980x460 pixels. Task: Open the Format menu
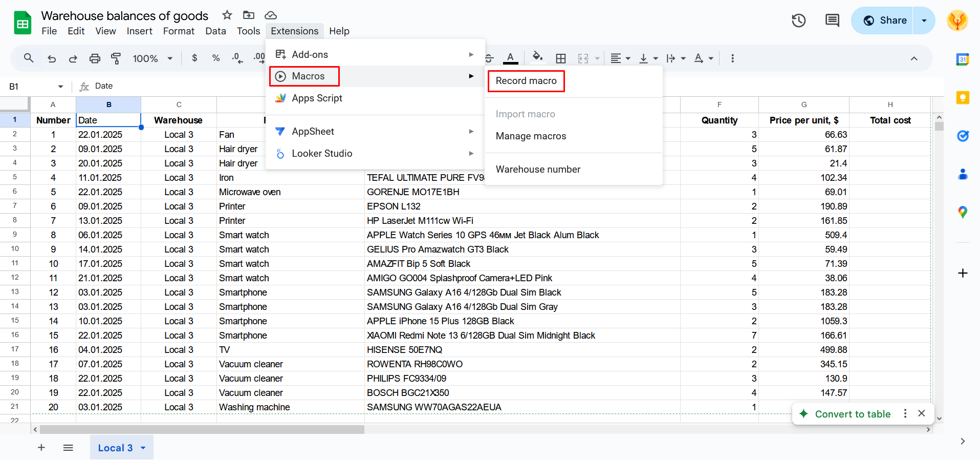pos(179,31)
